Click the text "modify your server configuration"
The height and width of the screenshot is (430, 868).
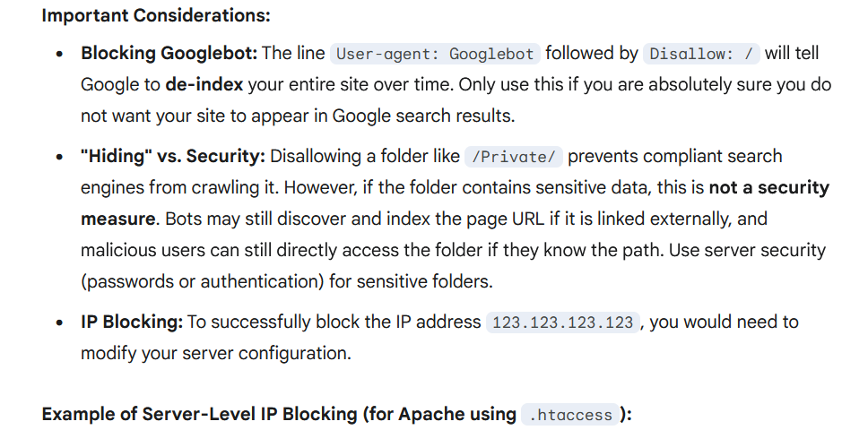point(215,353)
